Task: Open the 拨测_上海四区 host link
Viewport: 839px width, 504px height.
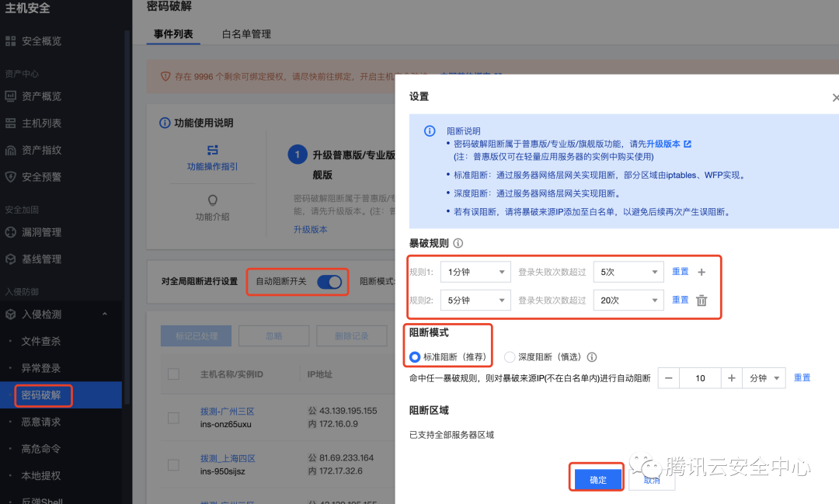Action: pyautogui.click(x=228, y=458)
